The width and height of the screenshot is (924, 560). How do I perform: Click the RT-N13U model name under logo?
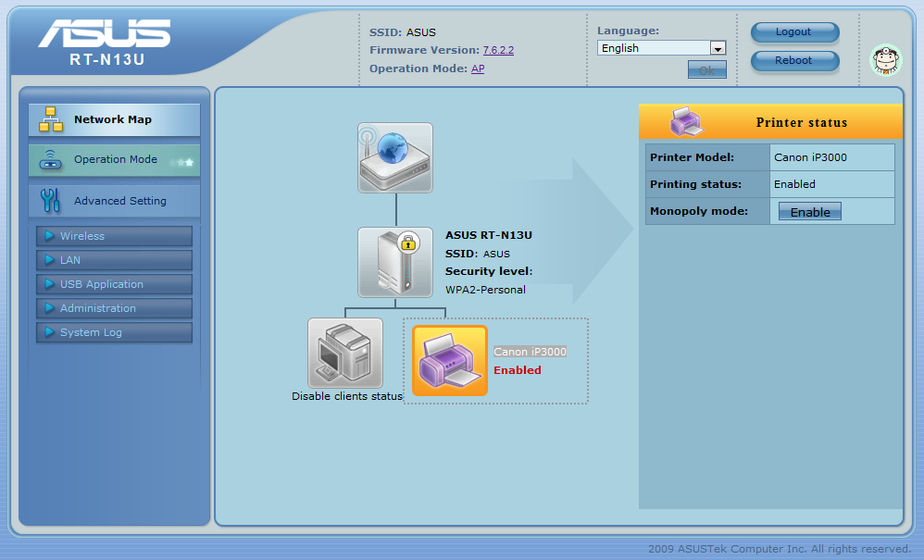107,59
